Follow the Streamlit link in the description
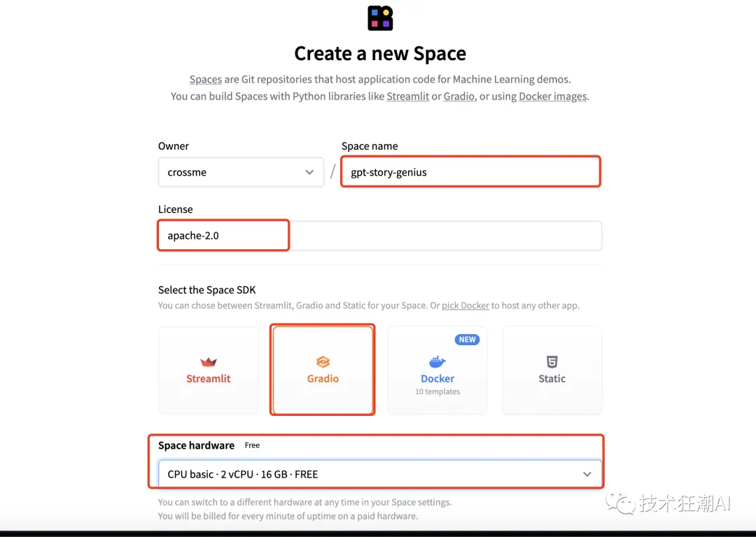 [407, 97]
